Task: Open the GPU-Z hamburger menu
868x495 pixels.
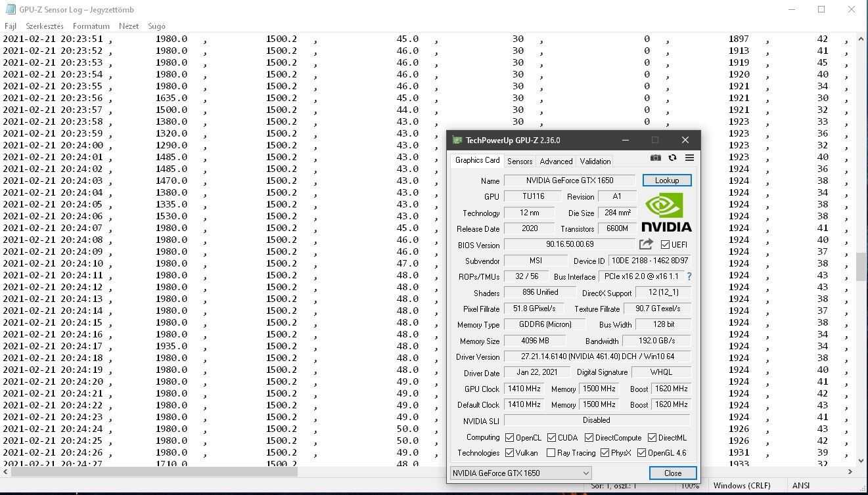Action: 689,158
